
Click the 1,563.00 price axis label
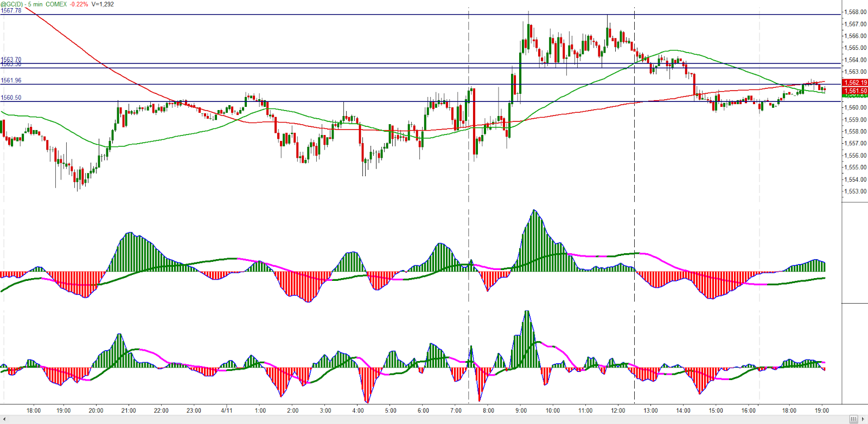point(856,72)
